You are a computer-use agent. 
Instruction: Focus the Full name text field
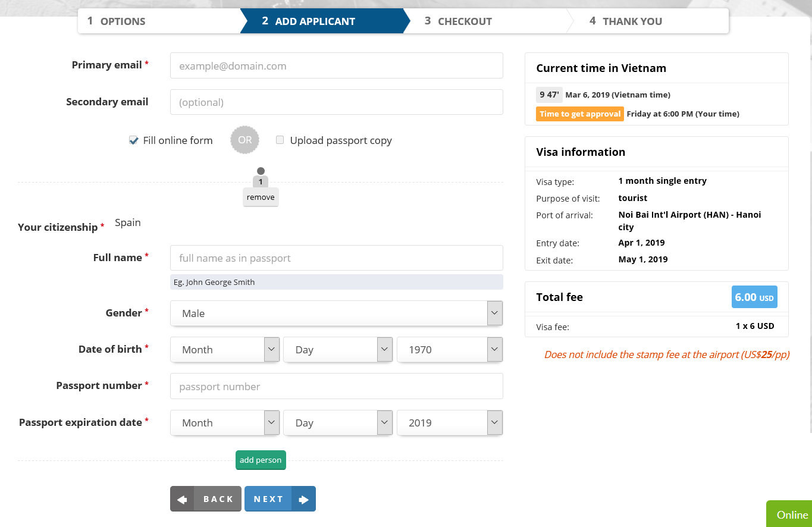(336, 258)
